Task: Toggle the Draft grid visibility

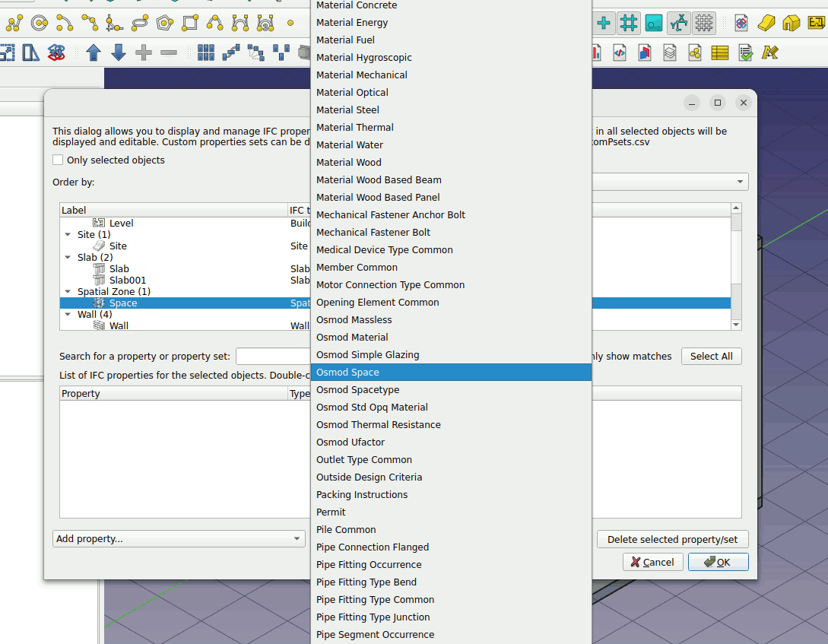Action: (704, 24)
